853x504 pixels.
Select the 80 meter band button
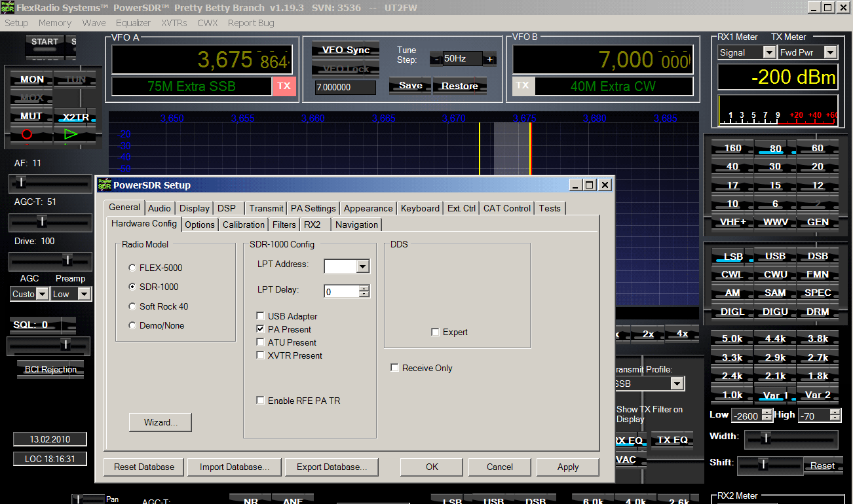(775, 149)
